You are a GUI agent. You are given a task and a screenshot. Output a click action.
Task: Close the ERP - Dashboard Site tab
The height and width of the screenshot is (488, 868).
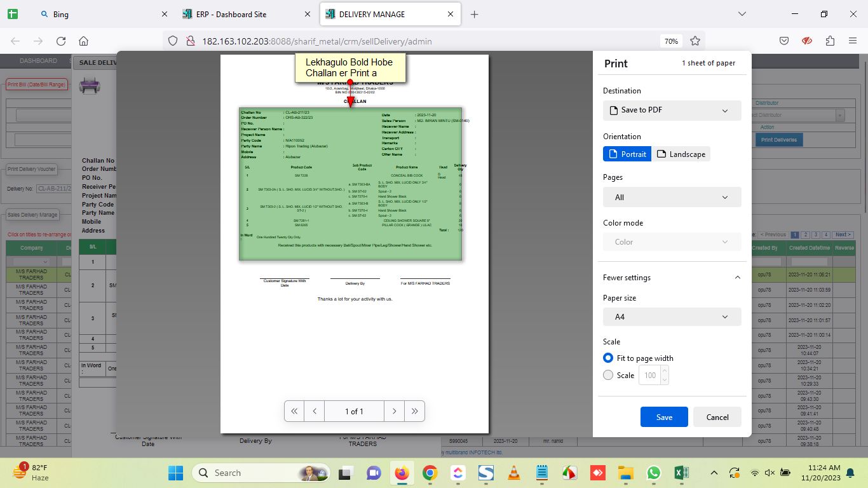[x=308, y=14]
